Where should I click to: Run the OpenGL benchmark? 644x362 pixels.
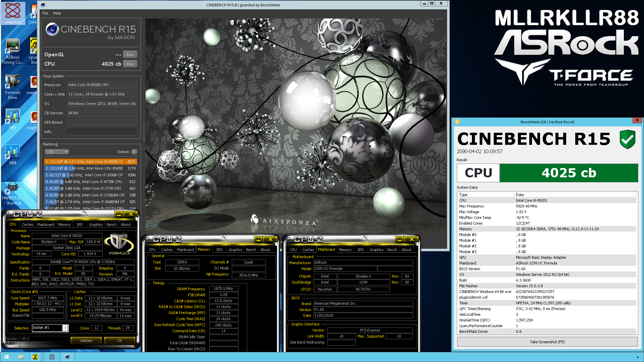coord(130,55)
